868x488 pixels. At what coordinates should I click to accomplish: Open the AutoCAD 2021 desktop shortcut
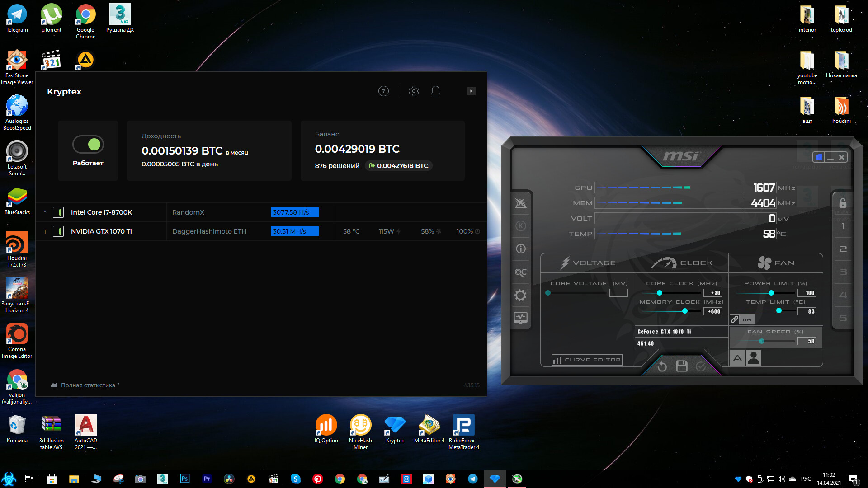[86, 432]
